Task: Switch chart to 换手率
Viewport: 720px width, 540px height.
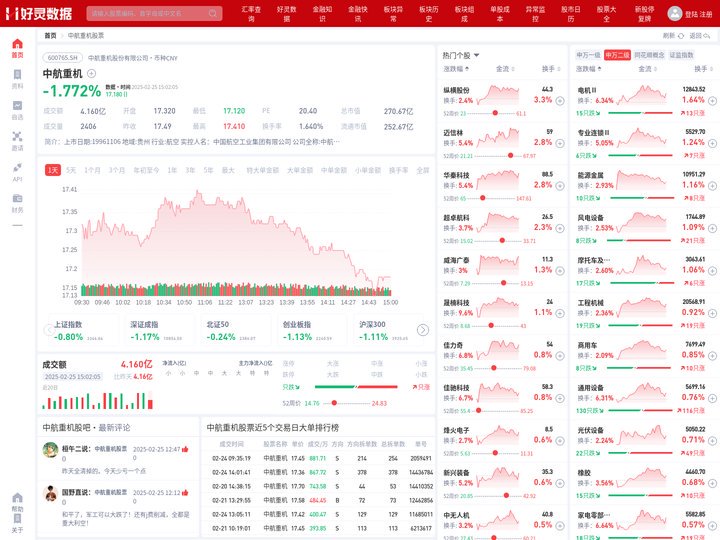Action: [399, 170]
